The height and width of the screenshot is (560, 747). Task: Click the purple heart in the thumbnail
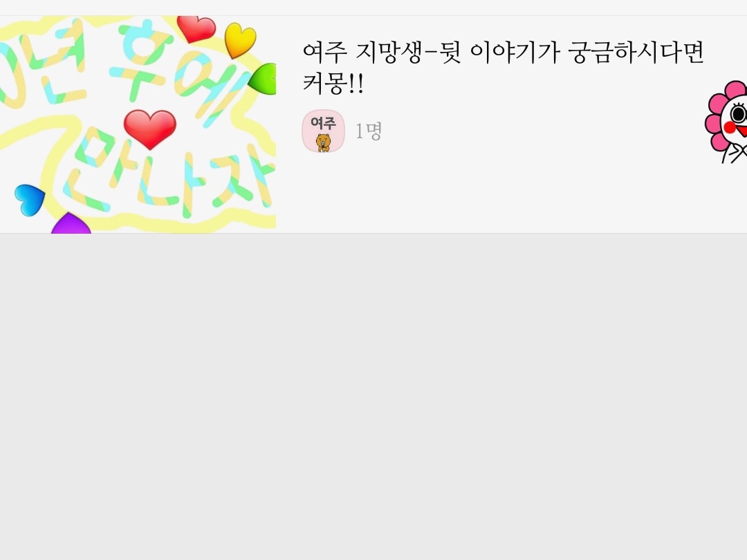(71, 223)
